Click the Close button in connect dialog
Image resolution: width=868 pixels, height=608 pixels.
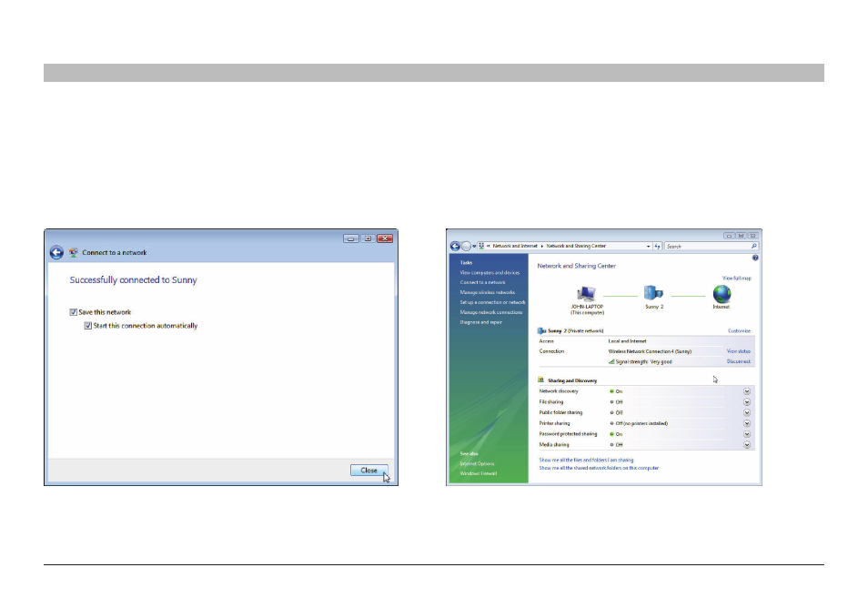coord(368,471)
